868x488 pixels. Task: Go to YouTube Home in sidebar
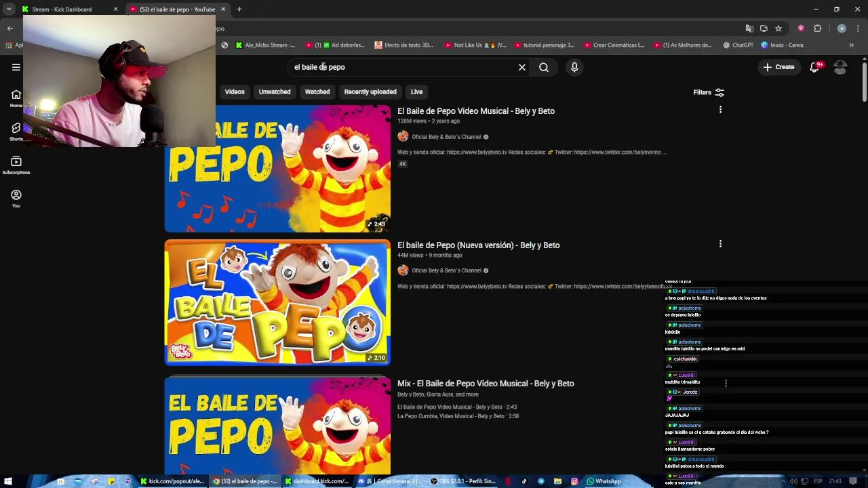click(16, 98)
